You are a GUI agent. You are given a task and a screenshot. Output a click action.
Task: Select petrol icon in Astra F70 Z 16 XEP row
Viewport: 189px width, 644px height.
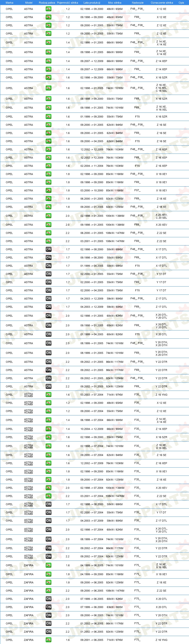tap(49, 166)
